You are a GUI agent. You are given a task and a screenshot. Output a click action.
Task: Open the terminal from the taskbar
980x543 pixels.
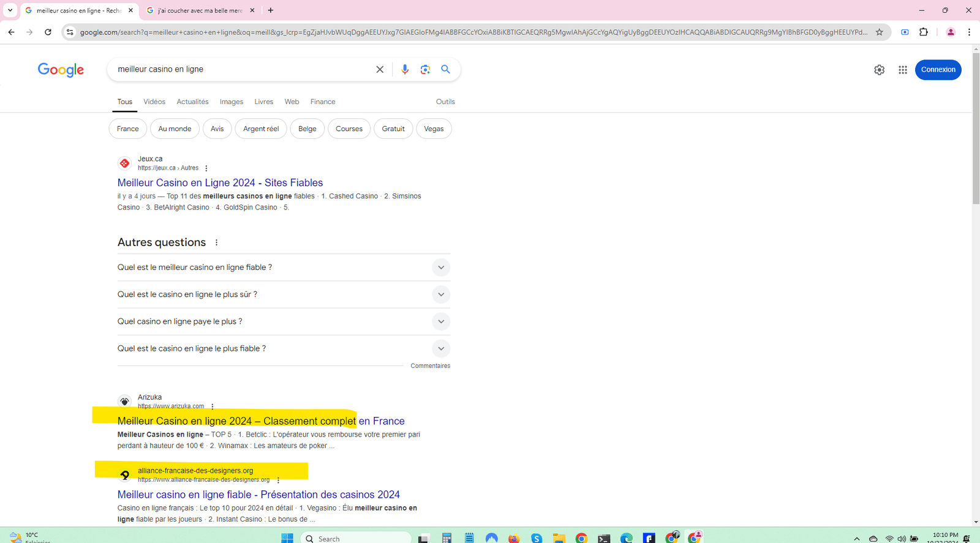pos(604,538)
